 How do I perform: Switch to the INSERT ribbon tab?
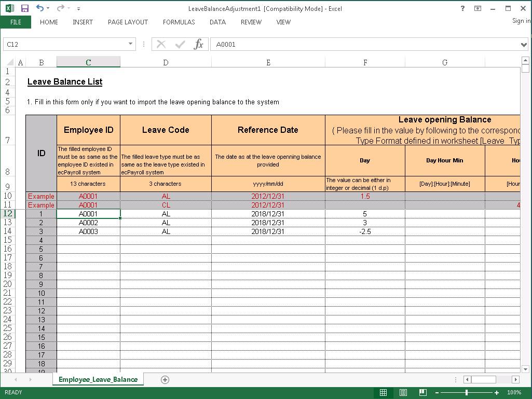pyautogui.click(x=83, y=22)
